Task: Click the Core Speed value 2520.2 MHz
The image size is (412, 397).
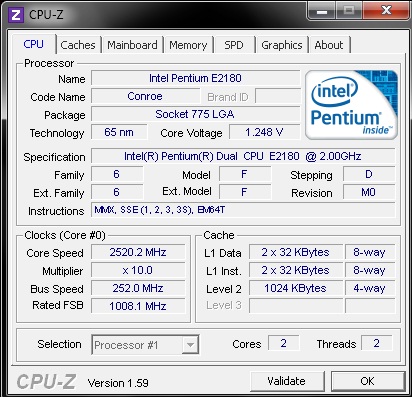Action: pyautogui.click(x=138, y=252)
